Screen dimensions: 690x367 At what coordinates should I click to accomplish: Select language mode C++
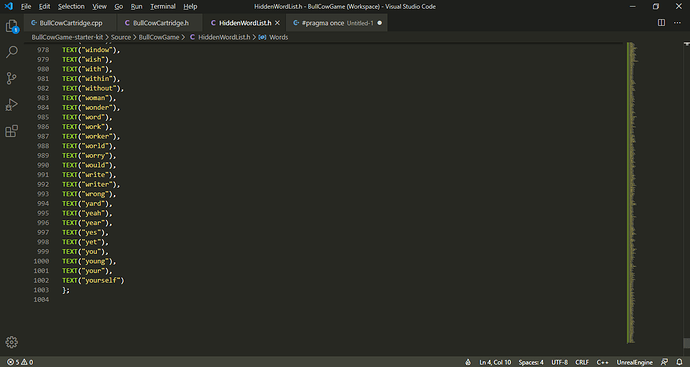[x=602, y=362]
